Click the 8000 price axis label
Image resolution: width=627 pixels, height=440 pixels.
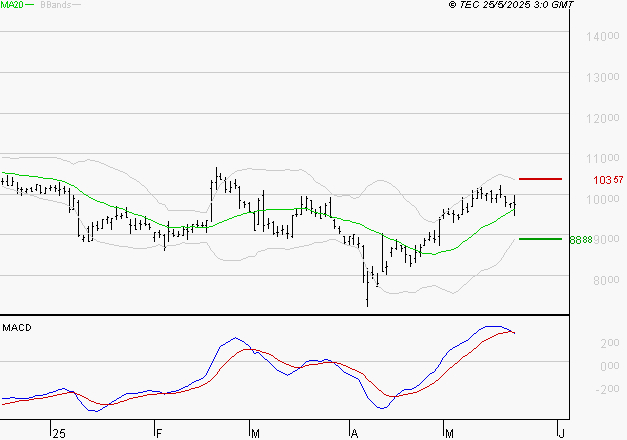click(606, 280)
